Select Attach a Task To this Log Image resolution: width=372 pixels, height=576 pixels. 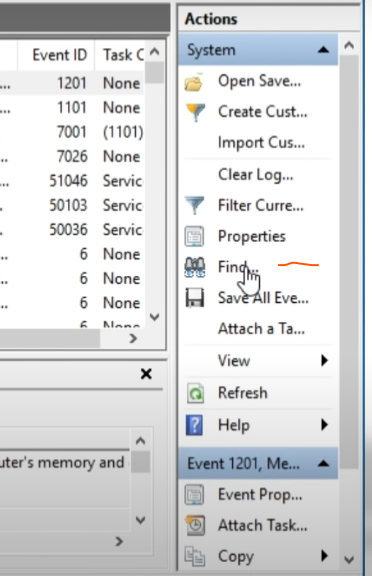(261, 329)
